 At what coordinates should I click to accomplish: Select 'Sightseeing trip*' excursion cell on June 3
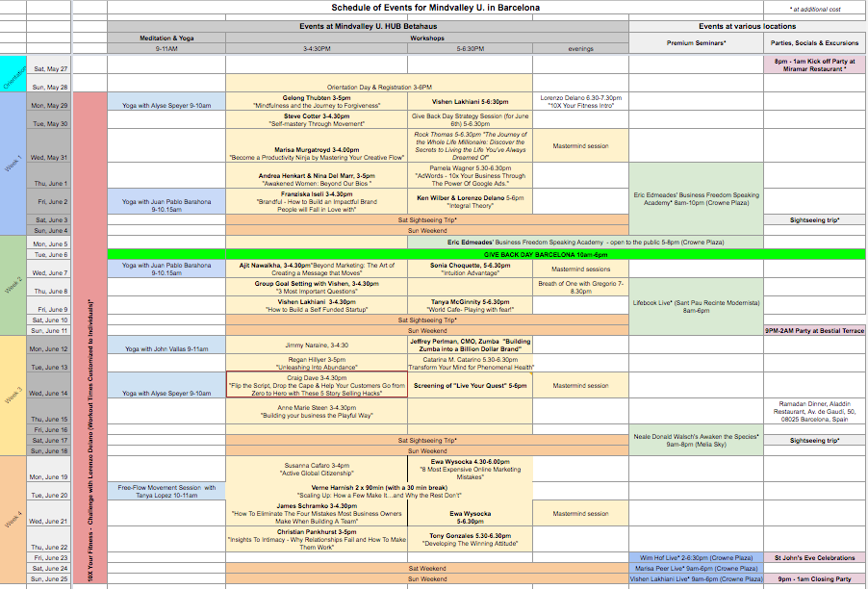click(815, 219)
